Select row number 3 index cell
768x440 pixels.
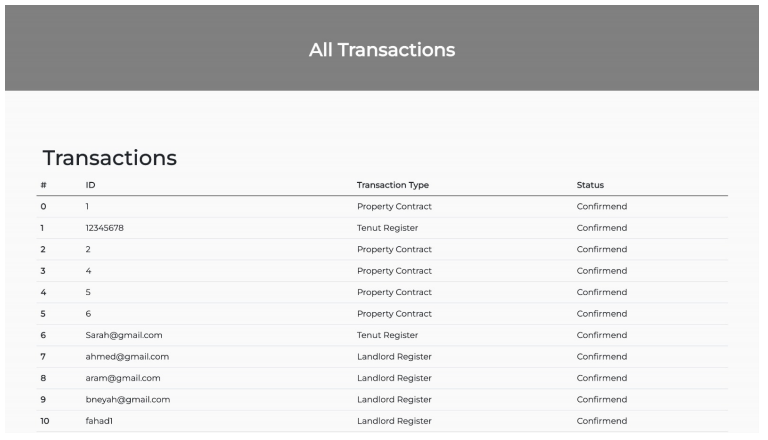[x=43, y=271]
